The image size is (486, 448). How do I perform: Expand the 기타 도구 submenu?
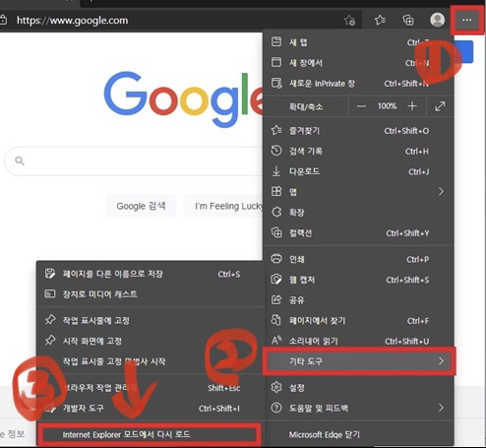tap(359, 361)
